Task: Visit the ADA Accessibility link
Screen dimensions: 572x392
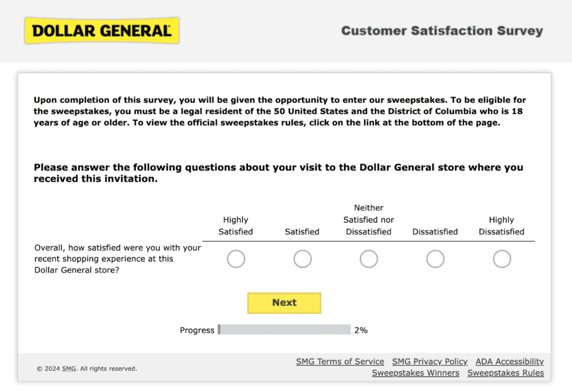Action: pos(509,362)
